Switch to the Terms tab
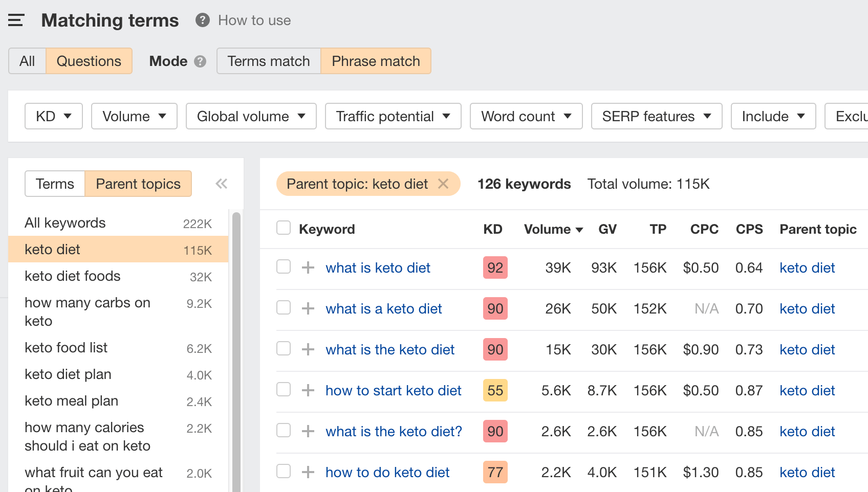Screen dimensions: 868x492 tap(54, 184)
